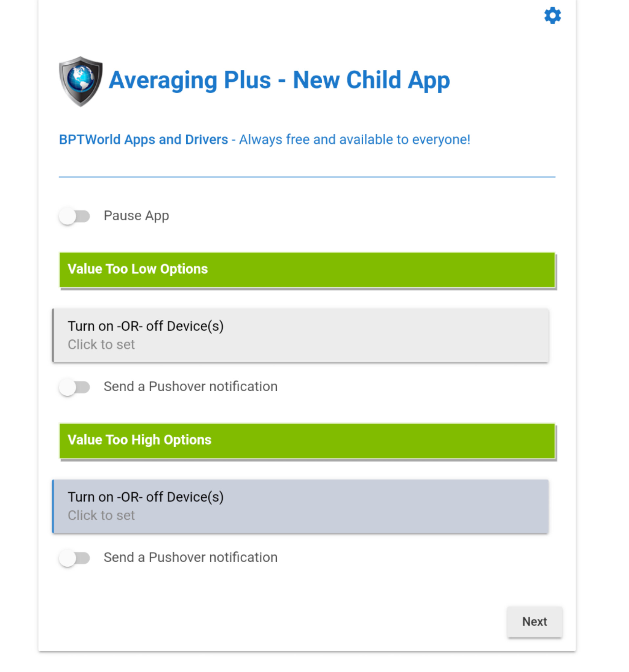Screen dimensions: 629x672
Task: Open the BPTWorld Apps and Drivers link
Action: point(144,139)
